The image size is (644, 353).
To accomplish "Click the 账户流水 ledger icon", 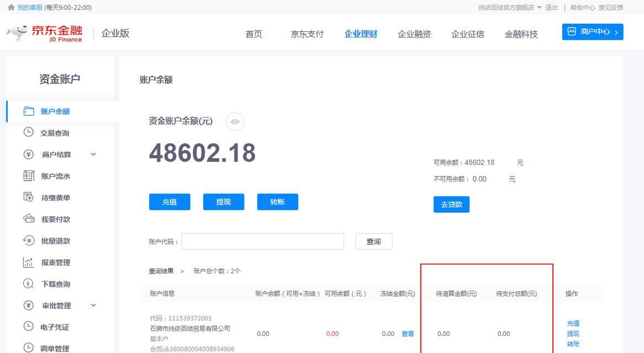I will [28, 176].
